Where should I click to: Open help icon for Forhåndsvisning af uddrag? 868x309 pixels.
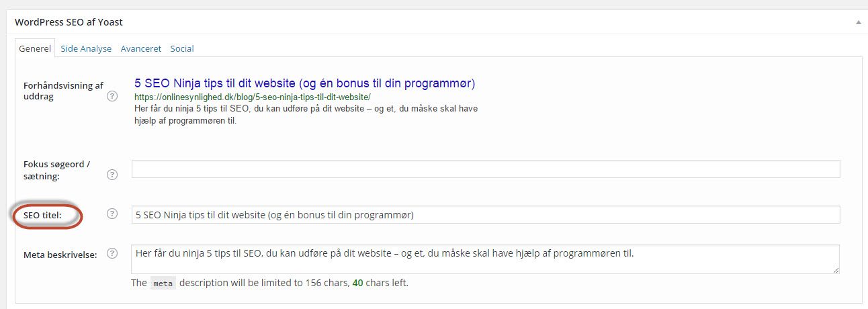tap(112, 96)
